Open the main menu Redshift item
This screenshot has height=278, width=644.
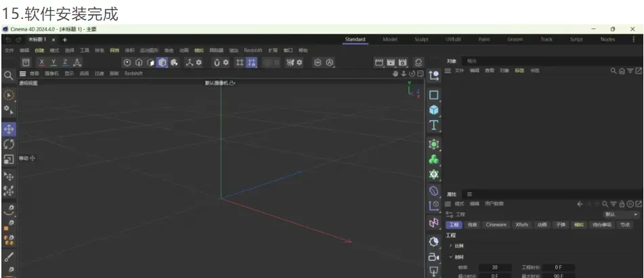point(253,51)
